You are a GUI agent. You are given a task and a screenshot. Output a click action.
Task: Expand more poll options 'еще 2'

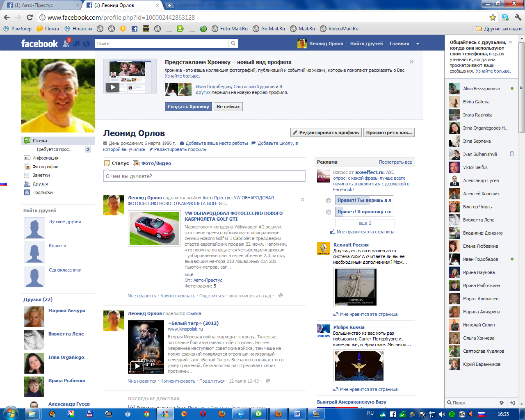coord(365,223)
